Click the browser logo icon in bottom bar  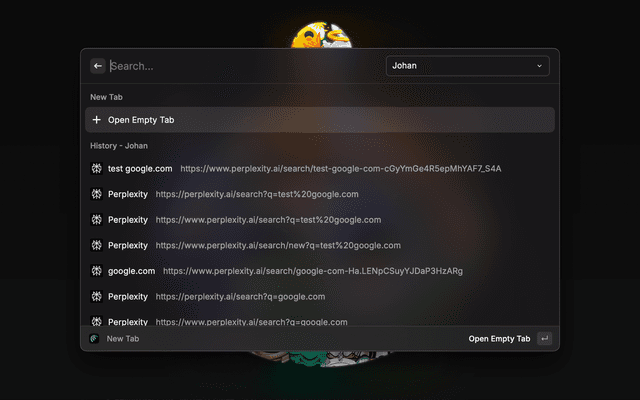[94, 339]
